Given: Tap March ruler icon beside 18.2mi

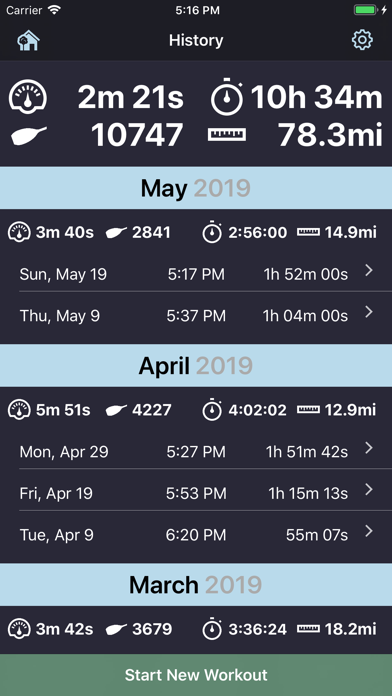Looking at the screenshot, I should [x=308, y=629].
